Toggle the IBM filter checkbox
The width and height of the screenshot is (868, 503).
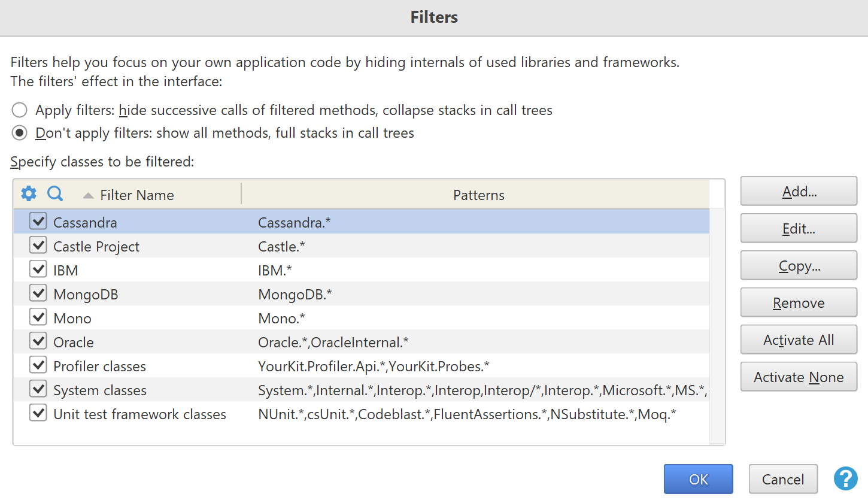click(38, 269)
